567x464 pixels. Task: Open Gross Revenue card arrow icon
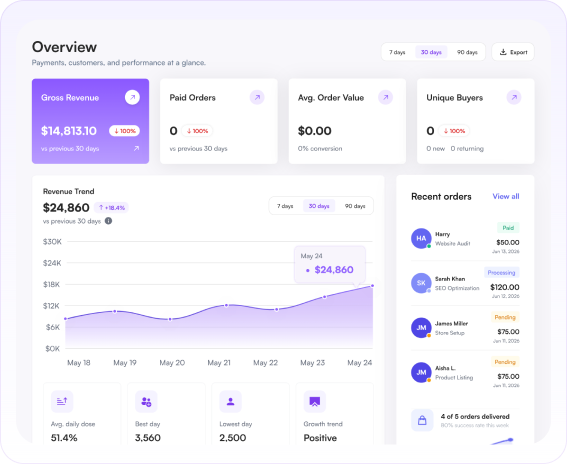(132, 97)
